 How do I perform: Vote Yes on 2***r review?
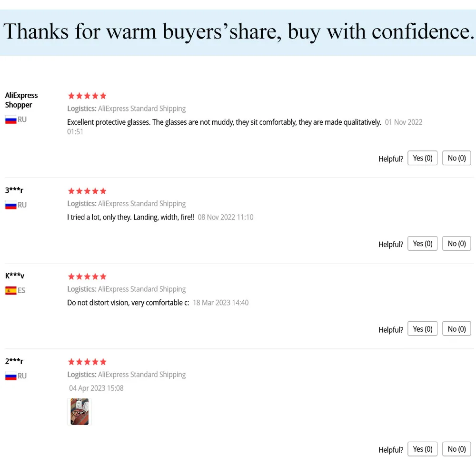pyautogui.click(x=422, y=449)
